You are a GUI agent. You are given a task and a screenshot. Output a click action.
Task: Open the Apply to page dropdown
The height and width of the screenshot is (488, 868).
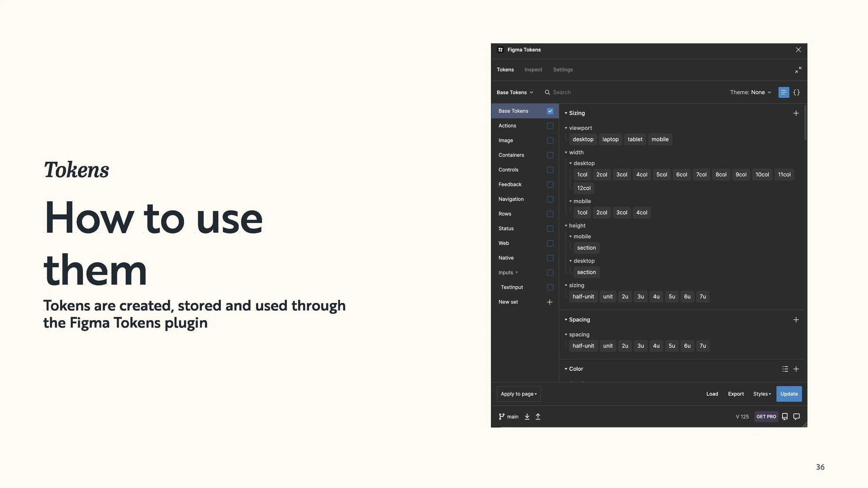pos(519,394)
